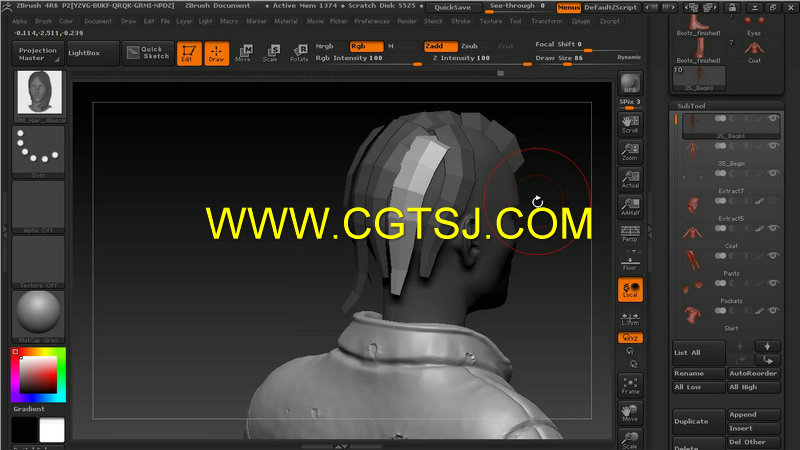Click the Rename subtool button
Viewport: 800px width, 450px height.
[698, 373]
